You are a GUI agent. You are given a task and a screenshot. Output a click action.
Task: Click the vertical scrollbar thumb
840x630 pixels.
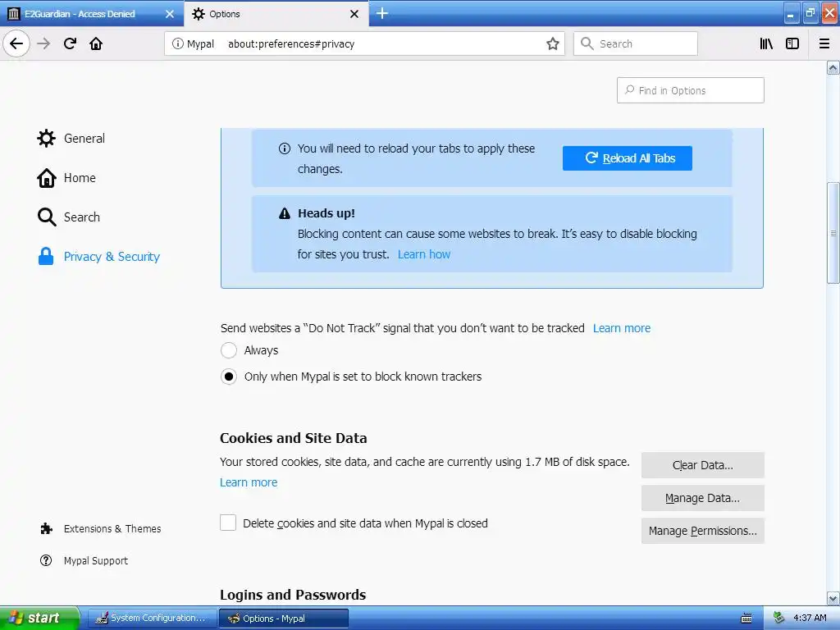(833, 233)
